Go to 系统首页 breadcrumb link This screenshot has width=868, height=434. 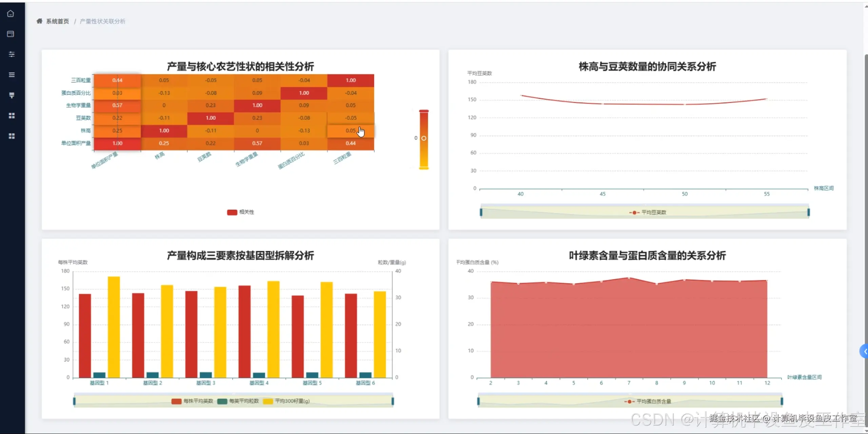click(57, 21)
